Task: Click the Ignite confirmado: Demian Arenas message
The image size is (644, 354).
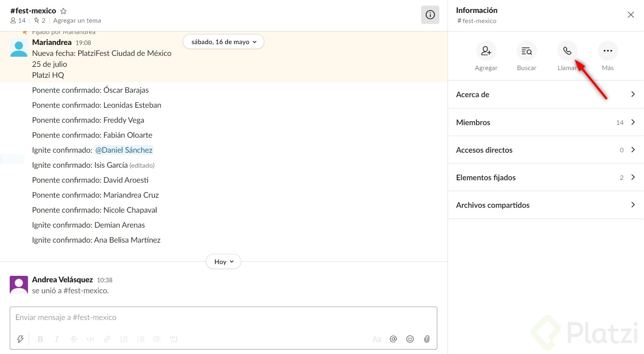Action: (88, 225)
